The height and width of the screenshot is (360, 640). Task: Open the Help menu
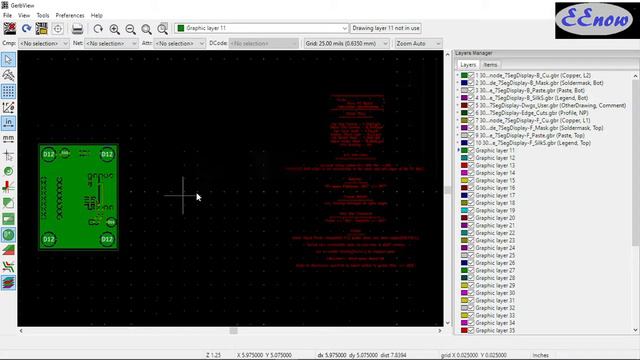pyautogui.click(x=97, y=16)
